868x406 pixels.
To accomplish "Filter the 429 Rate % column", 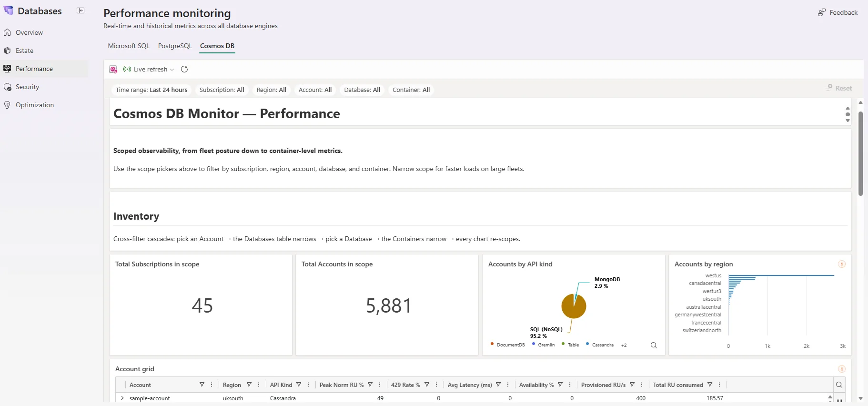I will point(427,385).
